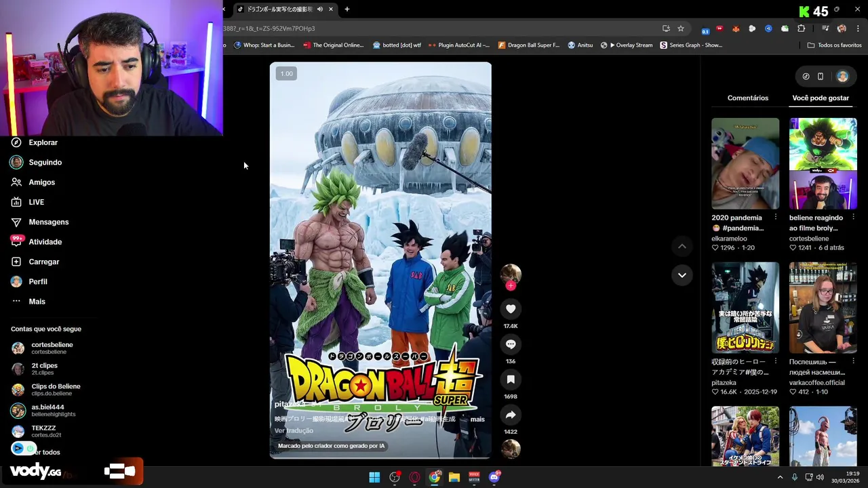
Task: Show hidden tray icons chevron
Action: [780, 477]
